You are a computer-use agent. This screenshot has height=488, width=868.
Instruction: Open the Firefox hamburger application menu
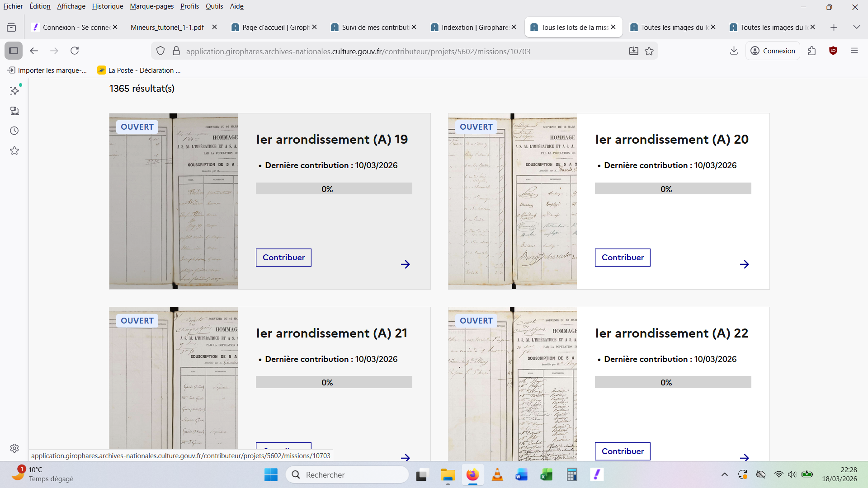(854, 51)
